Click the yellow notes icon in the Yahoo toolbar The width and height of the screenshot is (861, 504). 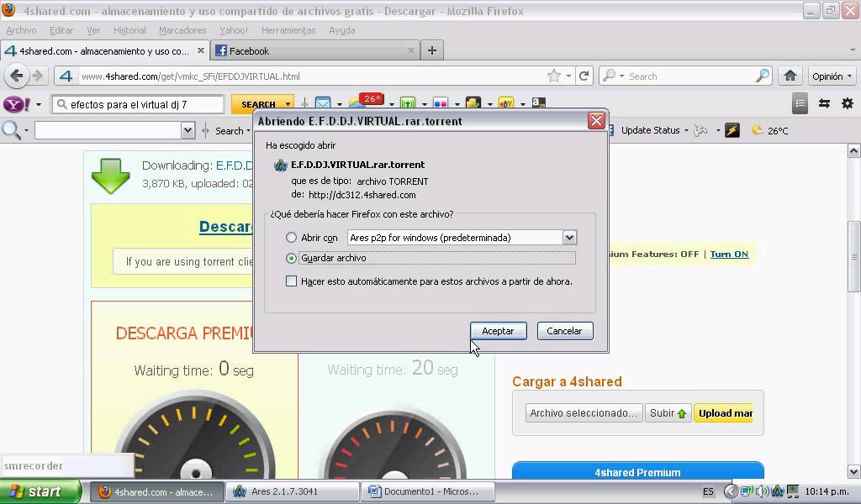[473, 102]
